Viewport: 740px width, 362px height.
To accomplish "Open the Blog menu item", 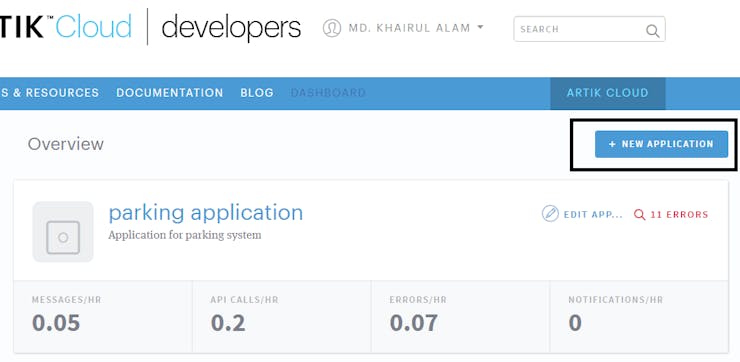I will [x=257, y=93].
